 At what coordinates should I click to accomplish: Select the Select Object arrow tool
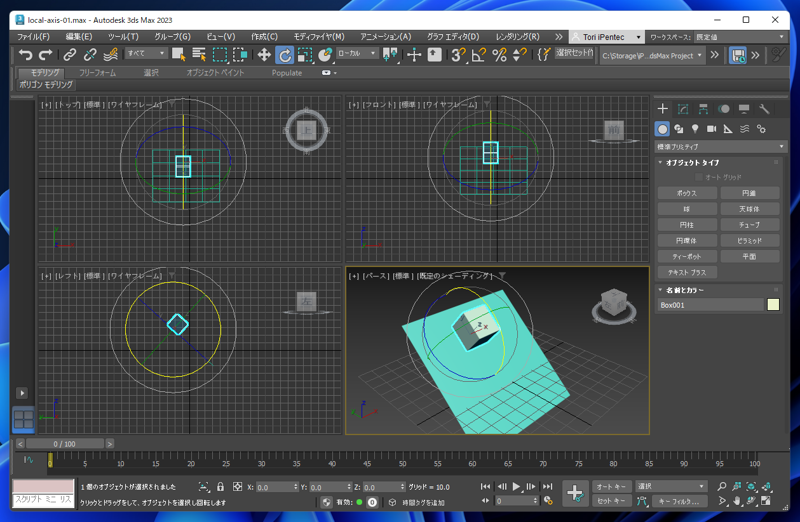coord(179,55)
